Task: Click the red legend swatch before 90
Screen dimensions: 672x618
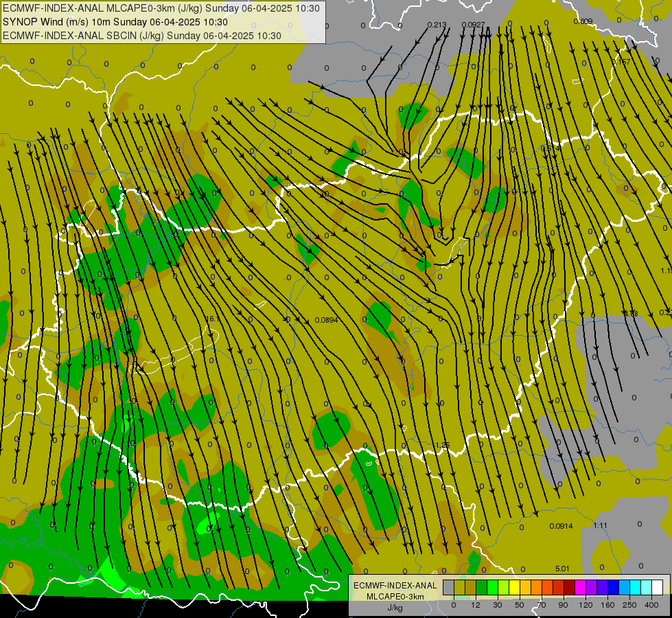Action: (x=559, y=587)
